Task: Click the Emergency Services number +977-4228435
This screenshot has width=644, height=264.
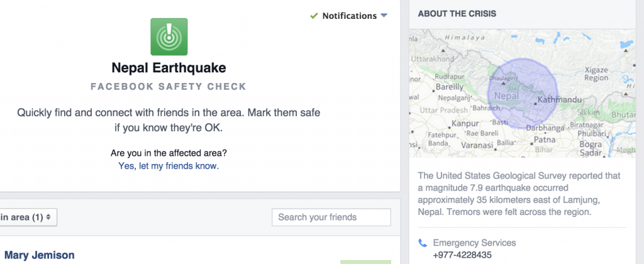Action: pyautogui.click(x=462, y=255)
